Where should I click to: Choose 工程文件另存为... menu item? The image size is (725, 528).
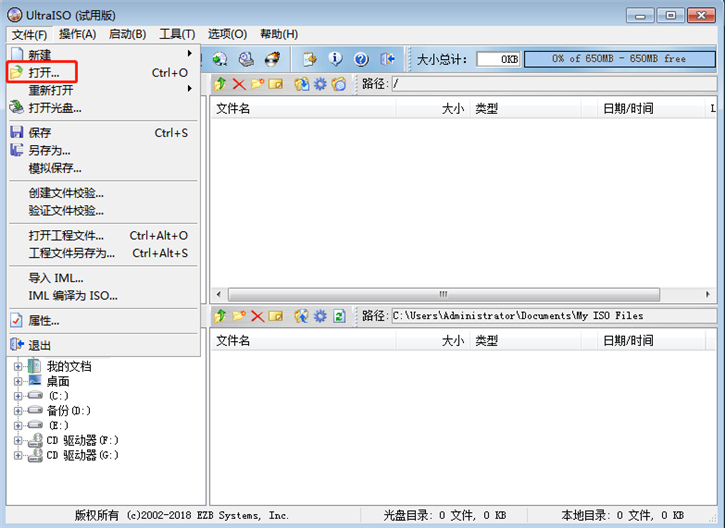[103, 253]
